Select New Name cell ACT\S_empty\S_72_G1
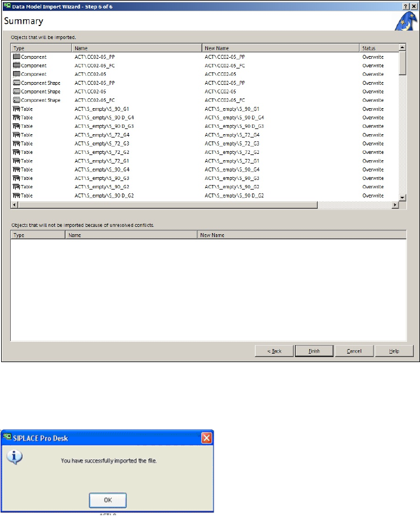 [x=232, y=161]
